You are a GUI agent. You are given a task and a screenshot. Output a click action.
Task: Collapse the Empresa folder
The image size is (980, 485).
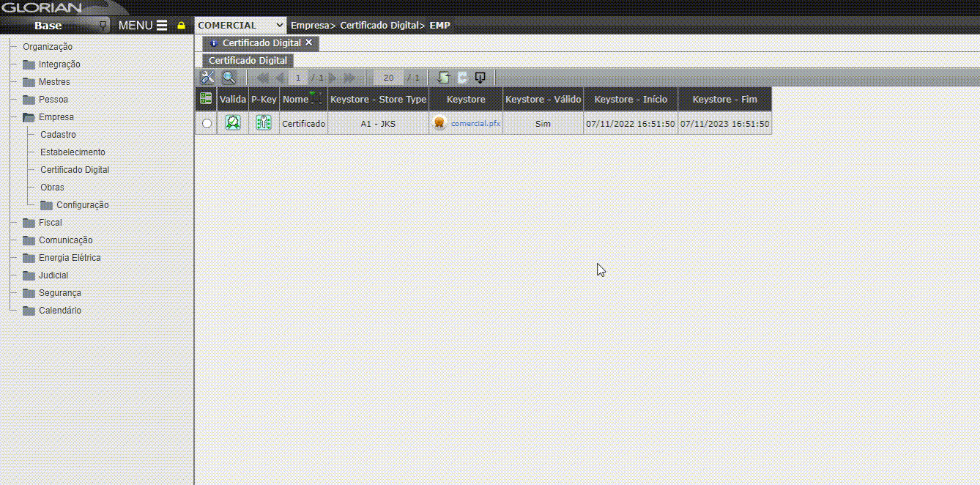coord(29,117)
